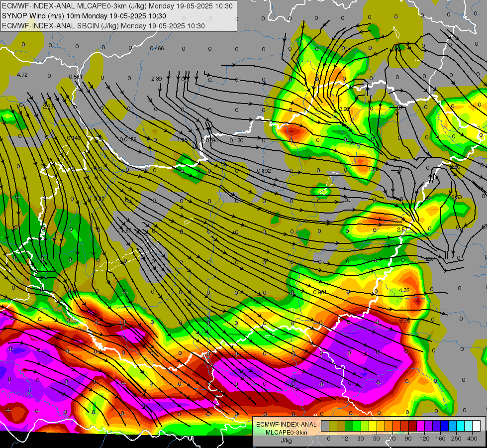Click the legend tick label 90
The height and width of the screenshot is (448, 487).
click(x=408, y=439)
